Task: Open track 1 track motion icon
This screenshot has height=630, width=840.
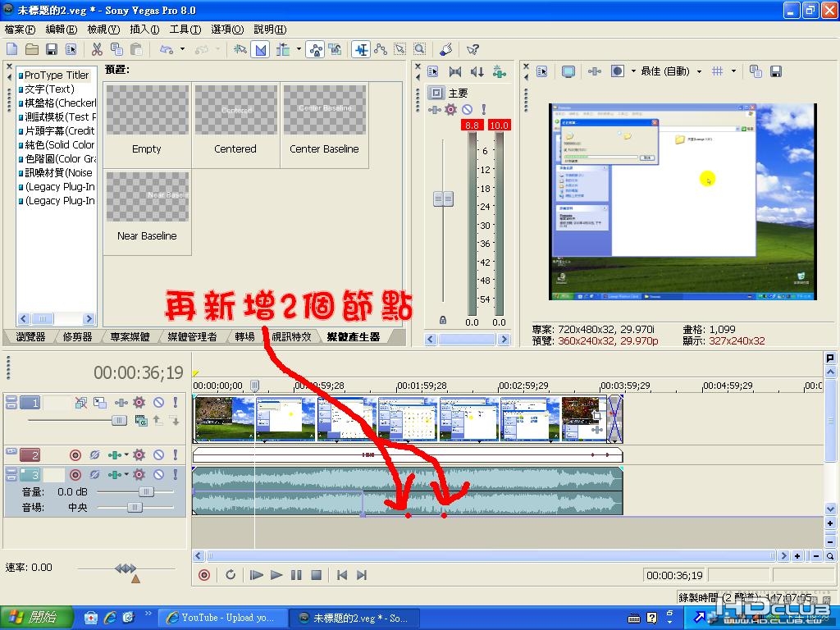Action: tap(99, 402)
